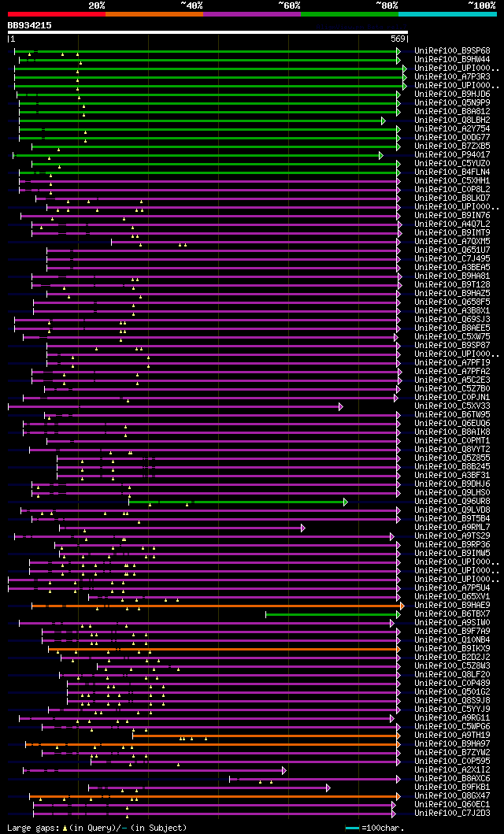Click the UniRef100_Q96UR8 label
This screenshot has width=504, height=834.
point(453,501)
